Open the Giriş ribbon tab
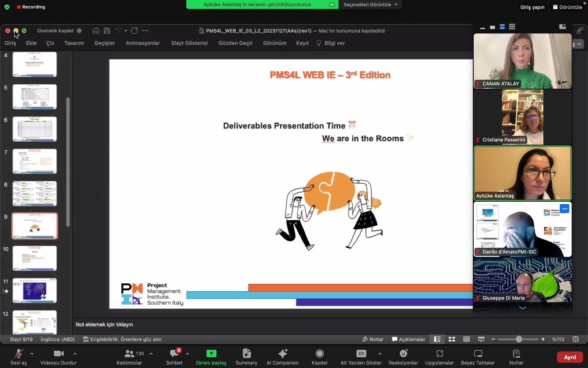The image size is (588, 368). point(10,43)
